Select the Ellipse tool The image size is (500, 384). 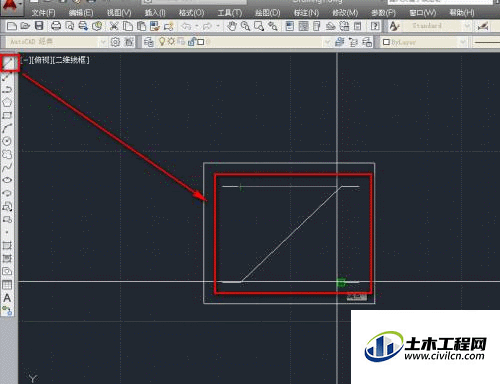tap(7, 180)
